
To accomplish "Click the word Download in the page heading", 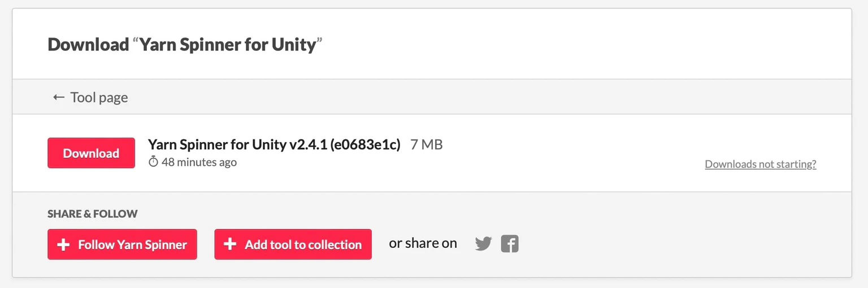I will click(x=88, y=44).
